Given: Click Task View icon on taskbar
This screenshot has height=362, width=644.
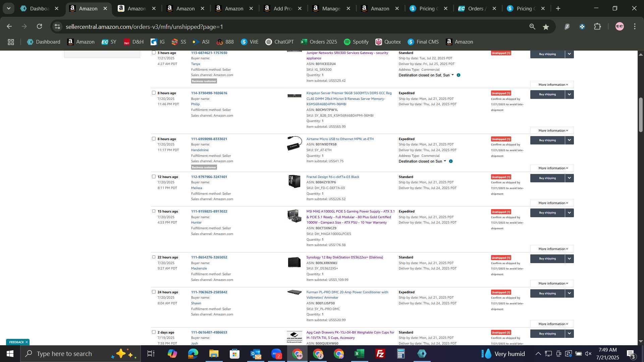Looking at the screenshot, I should (x=151, y=354).
